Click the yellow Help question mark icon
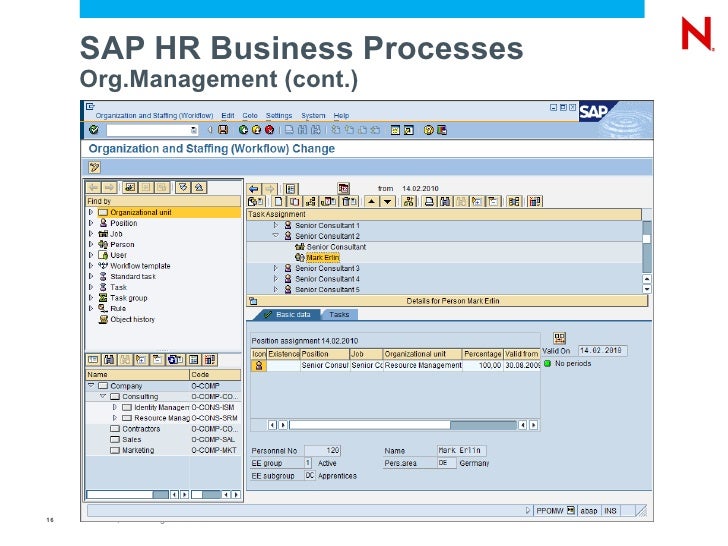 pos(429,130)
